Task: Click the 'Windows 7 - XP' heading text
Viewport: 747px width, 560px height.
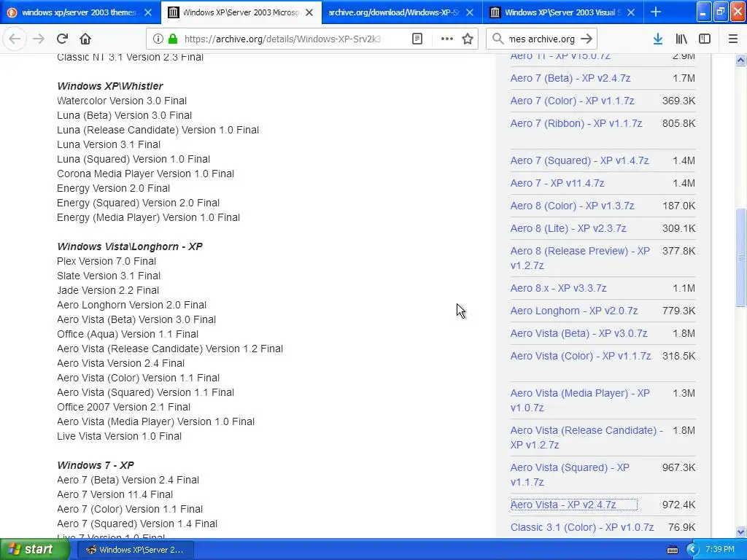Action: coord(96,465)
